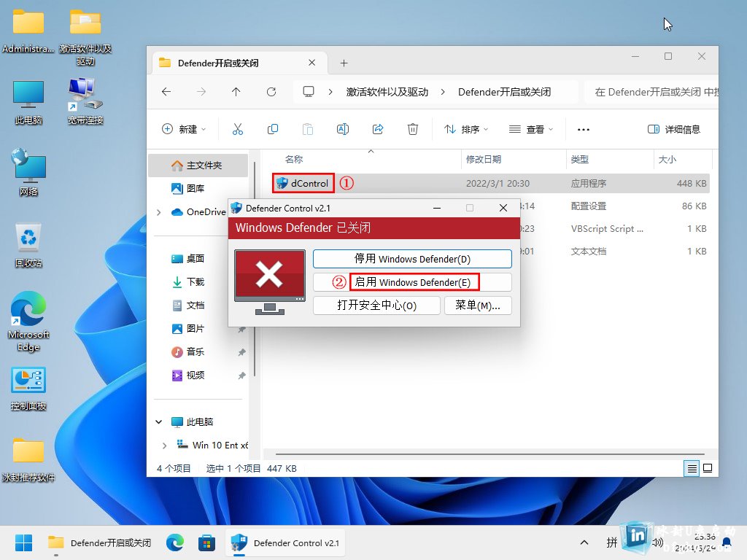Image resolution: width=747 pixels, height=560 pixels.
Task: Select 文档 in navigation pane
Action: tap(189, 306)
